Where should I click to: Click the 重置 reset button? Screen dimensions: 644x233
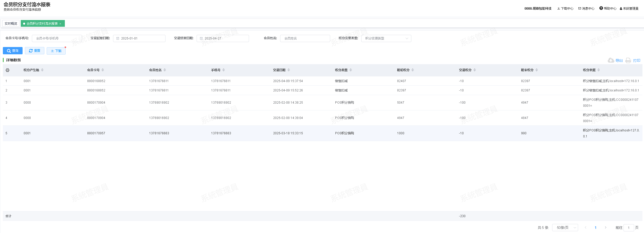point(34,51)
